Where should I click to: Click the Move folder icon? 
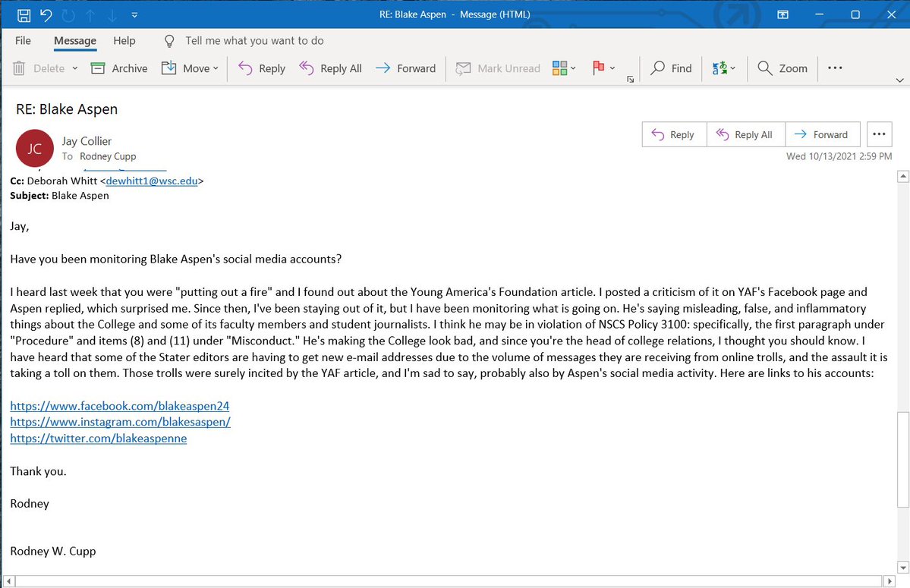point(169,68)
